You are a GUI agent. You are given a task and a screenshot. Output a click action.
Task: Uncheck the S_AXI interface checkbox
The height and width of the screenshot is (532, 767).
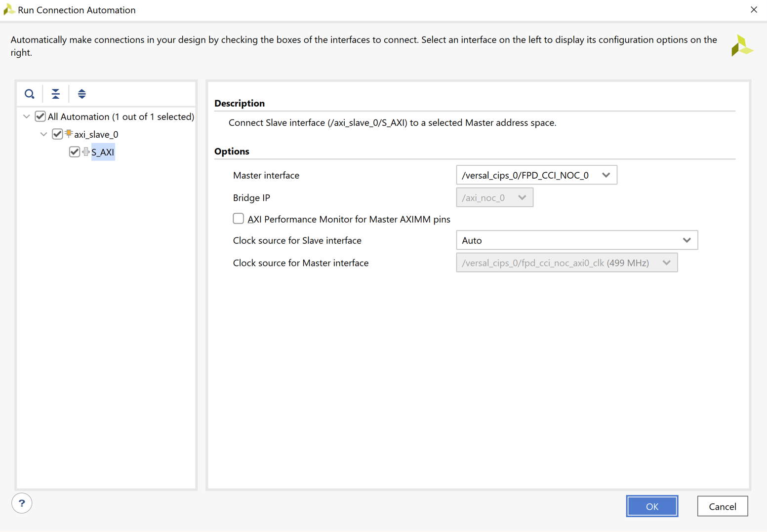point(75,152)
